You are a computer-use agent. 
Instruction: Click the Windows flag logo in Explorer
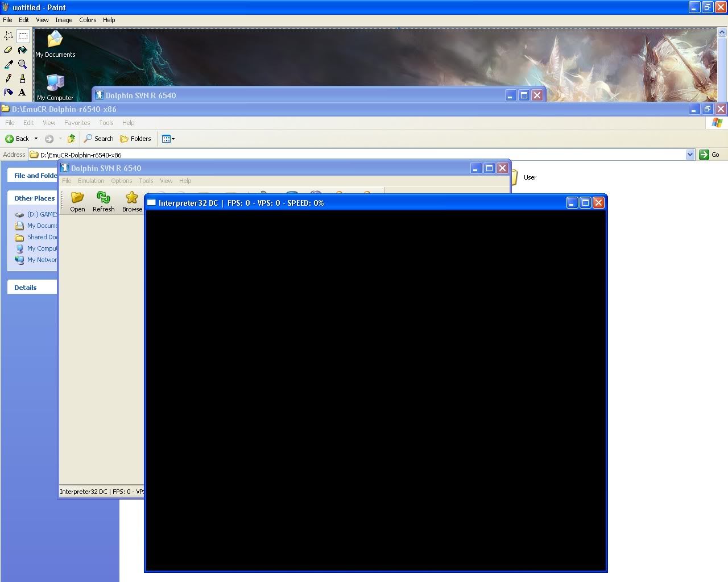717,123
